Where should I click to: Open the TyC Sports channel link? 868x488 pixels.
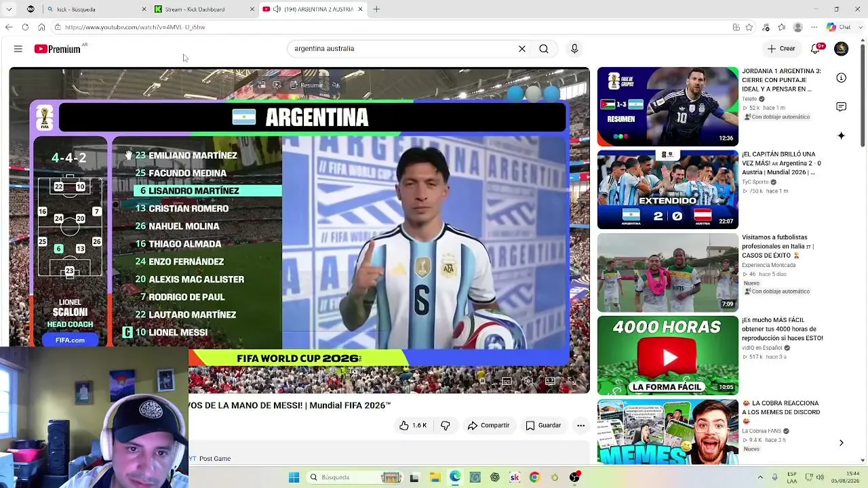[755, 182]
